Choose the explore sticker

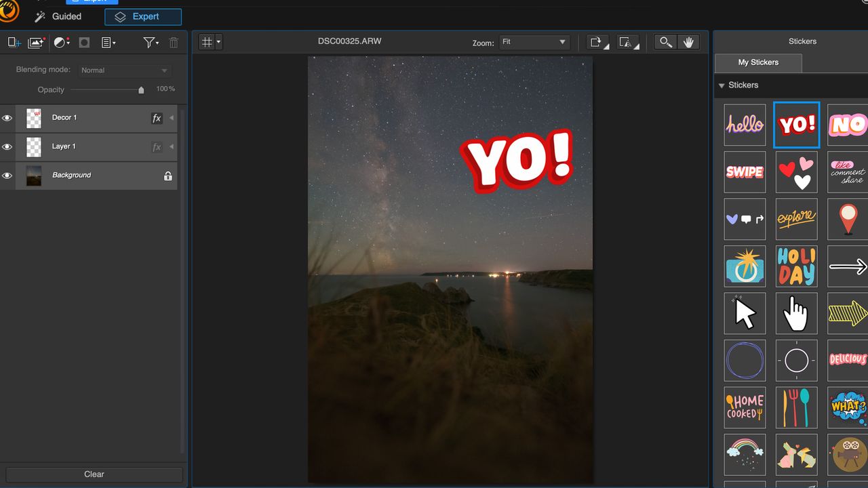pos(797,219)
